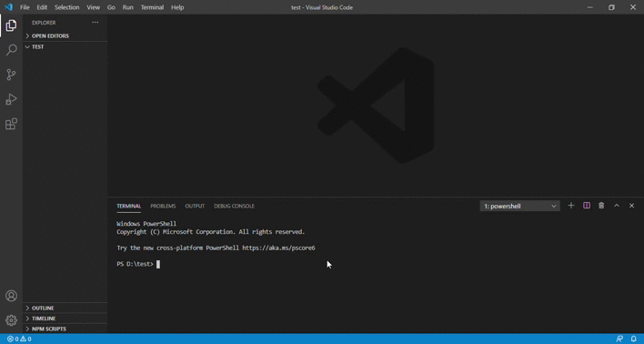The image size is (644, 344).
Task: Expand the NPM Scripts section
Action: point(65,329)
